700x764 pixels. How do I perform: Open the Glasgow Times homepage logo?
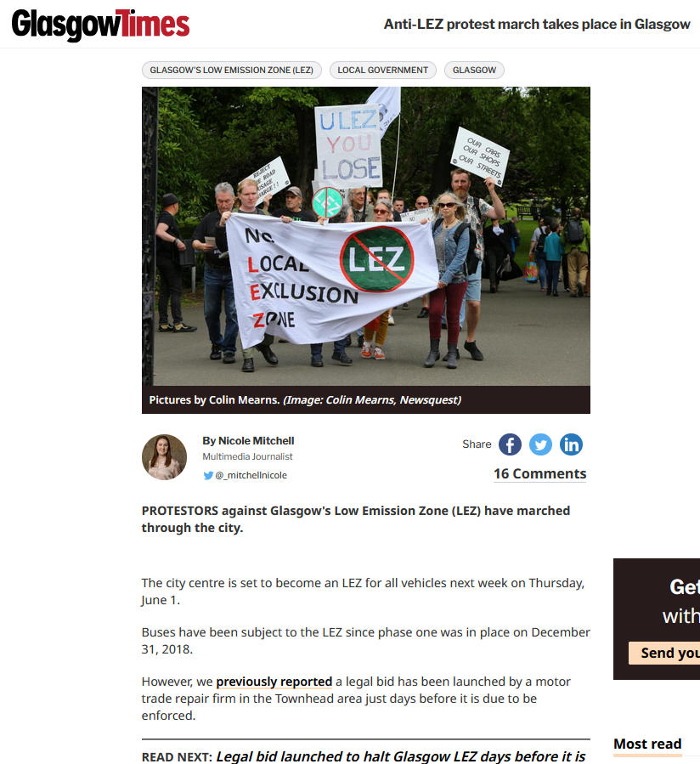[100, 25]
